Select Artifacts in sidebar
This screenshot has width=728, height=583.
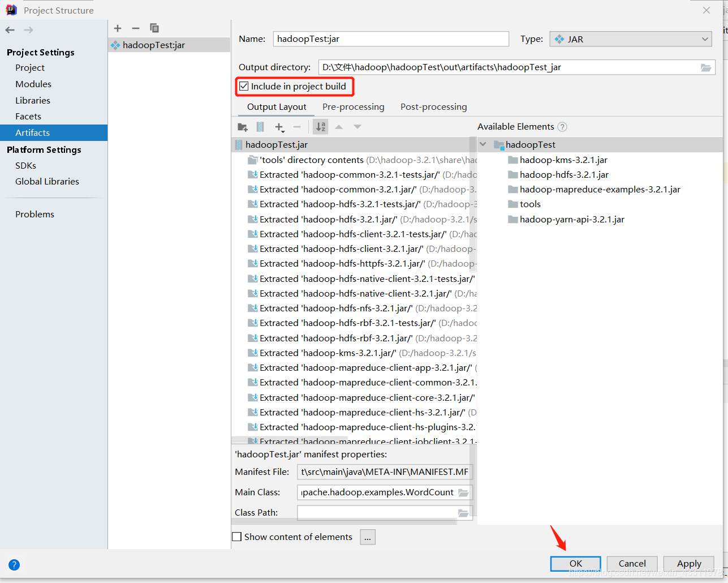coord(53,132)
